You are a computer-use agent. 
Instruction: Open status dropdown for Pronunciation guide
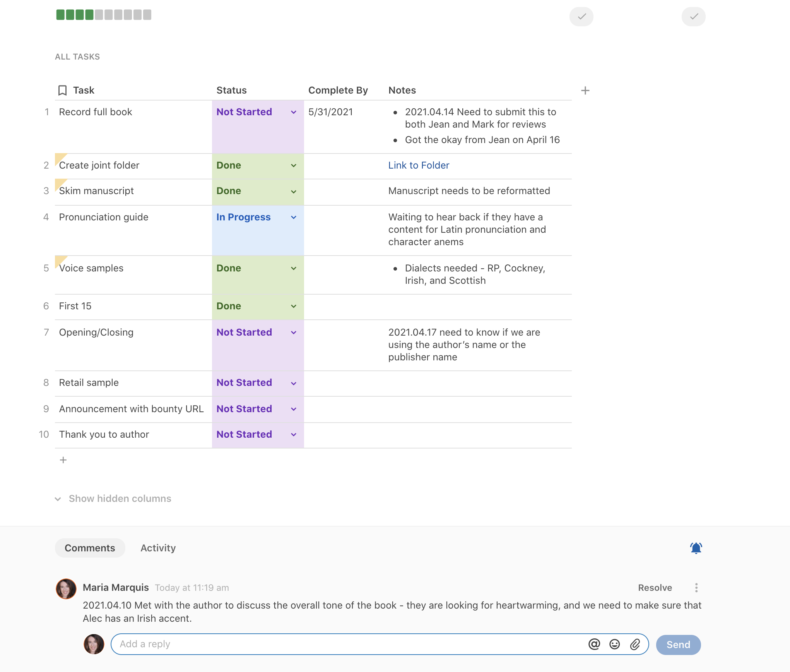tap(293, 217)
